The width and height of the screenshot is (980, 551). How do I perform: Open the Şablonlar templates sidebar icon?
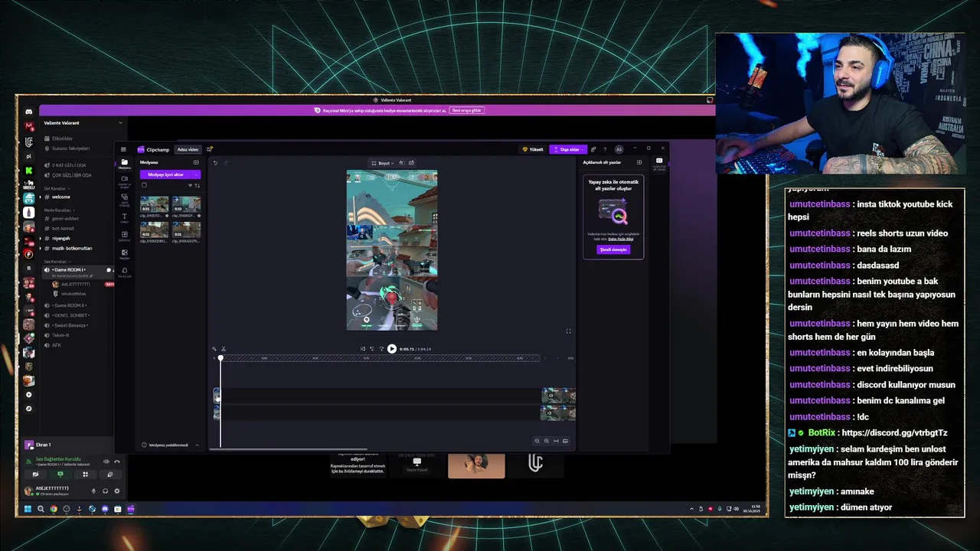124,236
